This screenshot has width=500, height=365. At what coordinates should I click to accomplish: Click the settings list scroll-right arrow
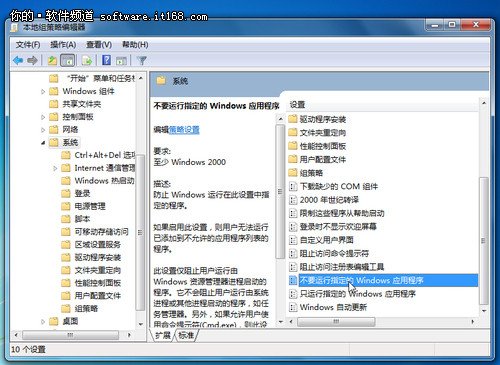coord(473,322)
